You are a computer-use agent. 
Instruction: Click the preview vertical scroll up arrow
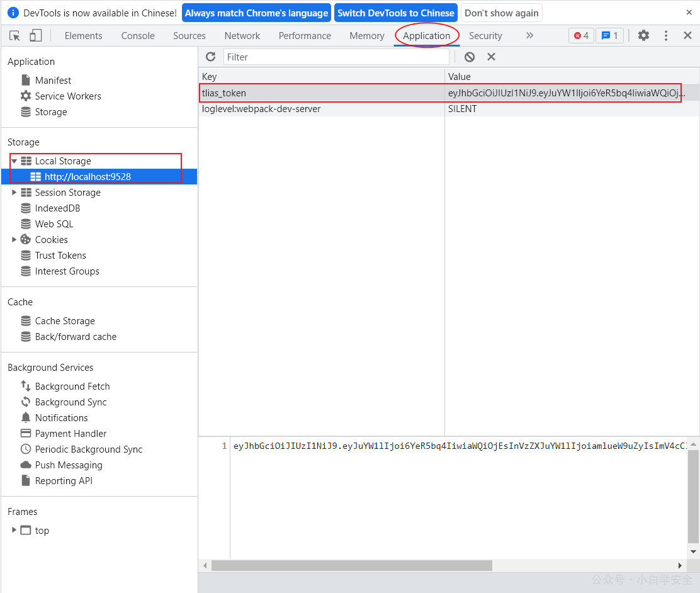693,444
